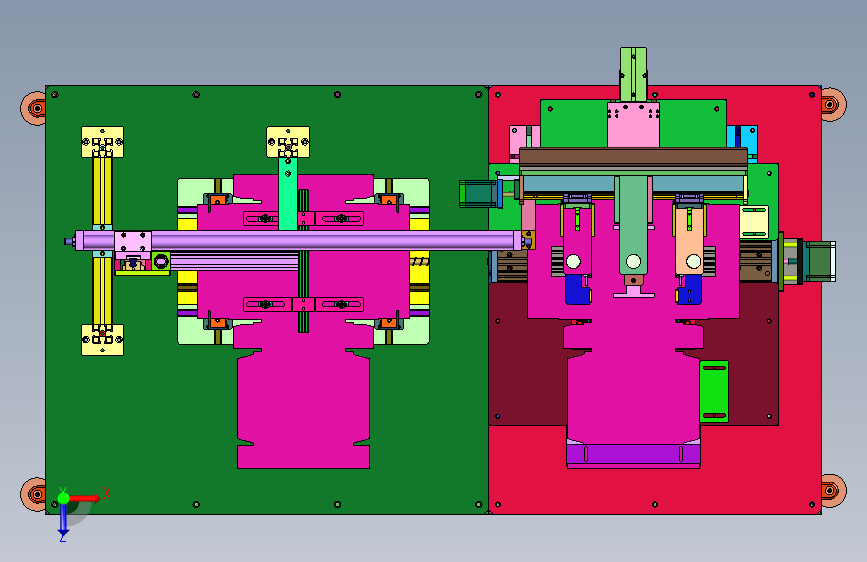Viewport: 867px width, 562px height.
Task: Click the green Y axis sphere at triad origin
Action: coord(63,498)
